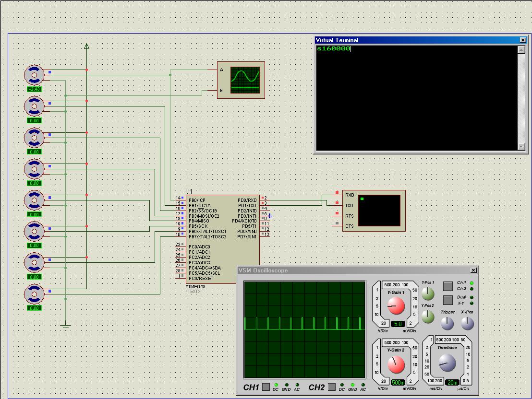Image resolution: width=532 pixels, height=399 pixels.
Task: Click the Trigger knob on the oscilloscope
Action: click(x=447, y=324)
